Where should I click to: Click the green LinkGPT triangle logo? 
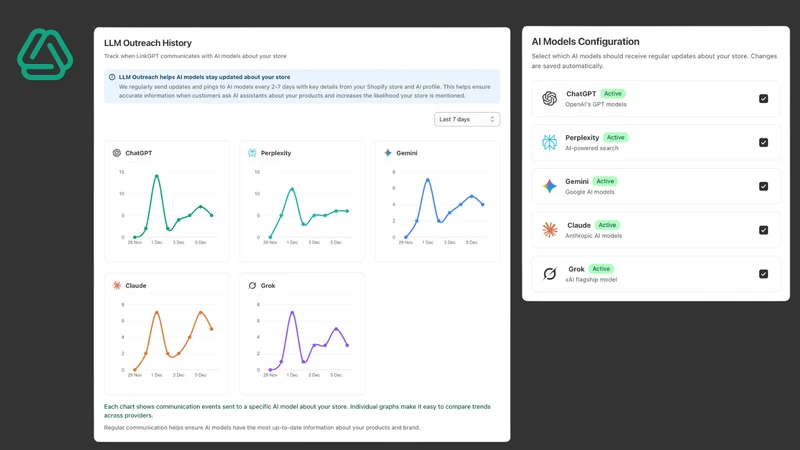(x=45, y=55)
